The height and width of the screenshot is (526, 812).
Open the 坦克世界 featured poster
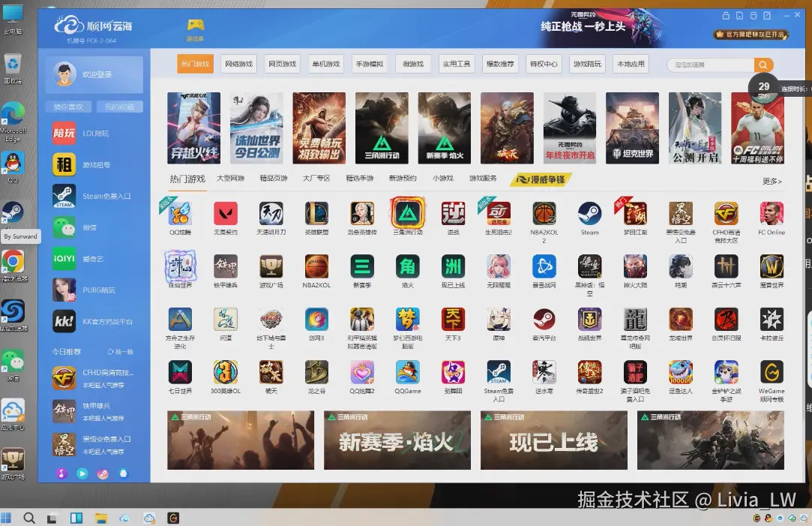coord(632,128)
